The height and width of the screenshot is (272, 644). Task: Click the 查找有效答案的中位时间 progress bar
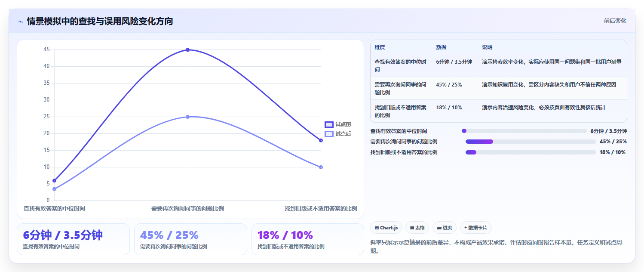click(524, 131)
